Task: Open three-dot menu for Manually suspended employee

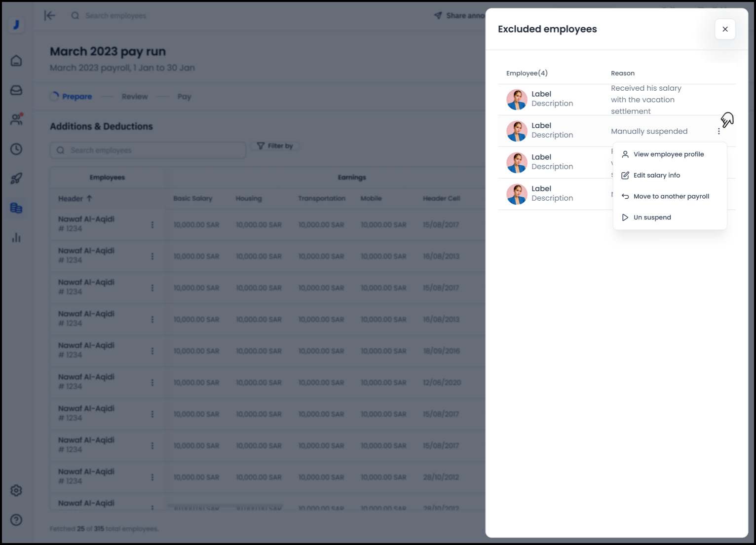Action: pos(718,131)
